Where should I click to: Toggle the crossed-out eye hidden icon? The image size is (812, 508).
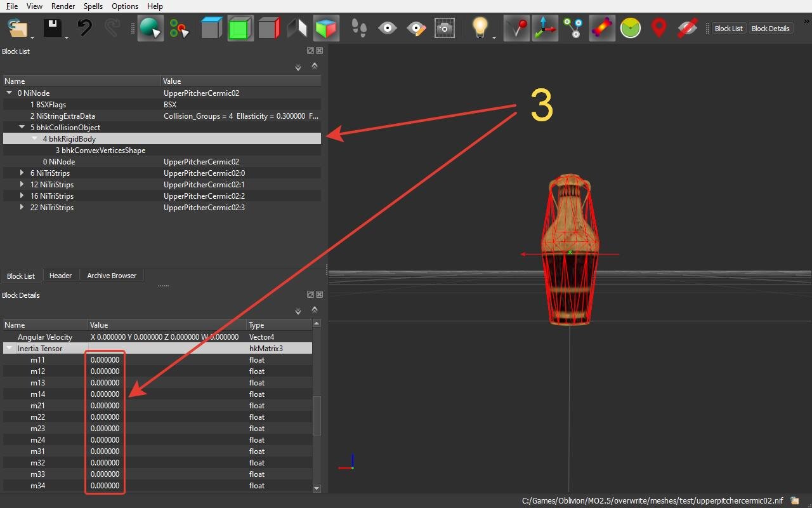688,29
